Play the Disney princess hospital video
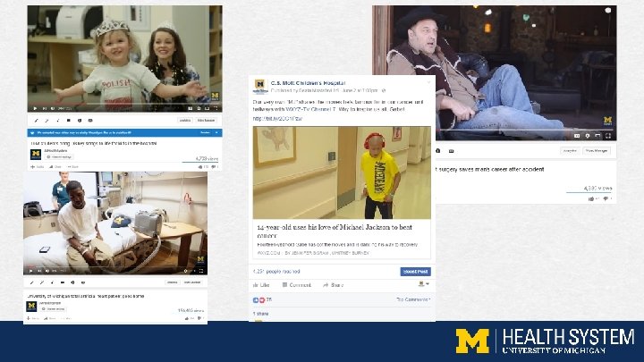The image size is (644, 362). click(35, 108)
